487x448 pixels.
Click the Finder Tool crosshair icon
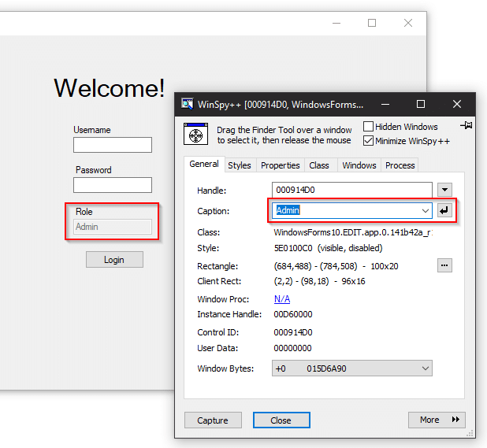(195, 134)
